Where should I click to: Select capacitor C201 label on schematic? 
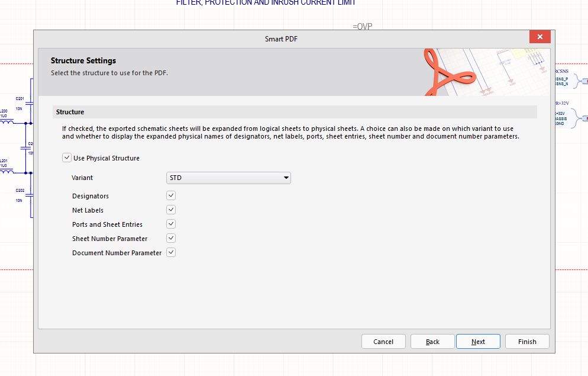20,99
